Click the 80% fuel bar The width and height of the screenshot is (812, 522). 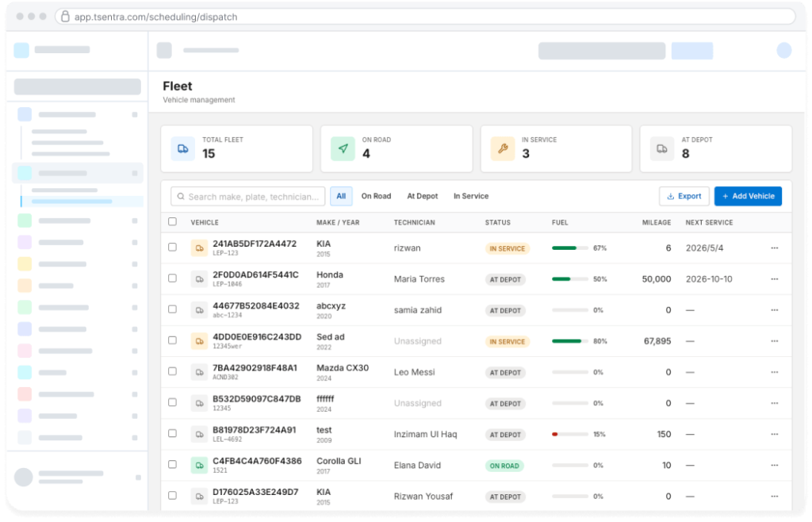pos(569,341)
